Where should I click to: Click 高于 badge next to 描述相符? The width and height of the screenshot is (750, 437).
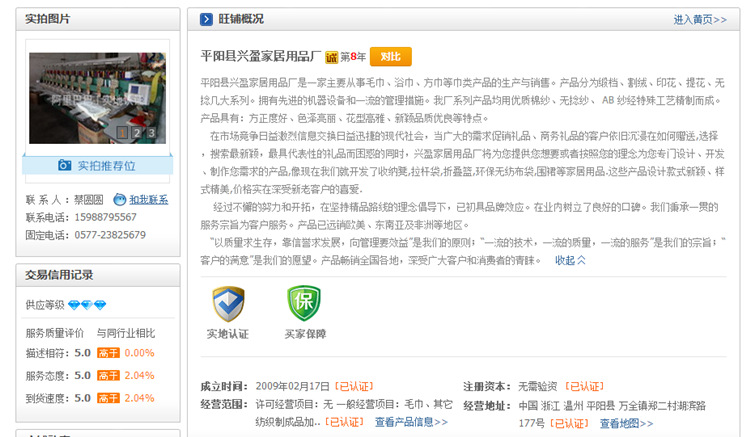click(x=108, y=352)
